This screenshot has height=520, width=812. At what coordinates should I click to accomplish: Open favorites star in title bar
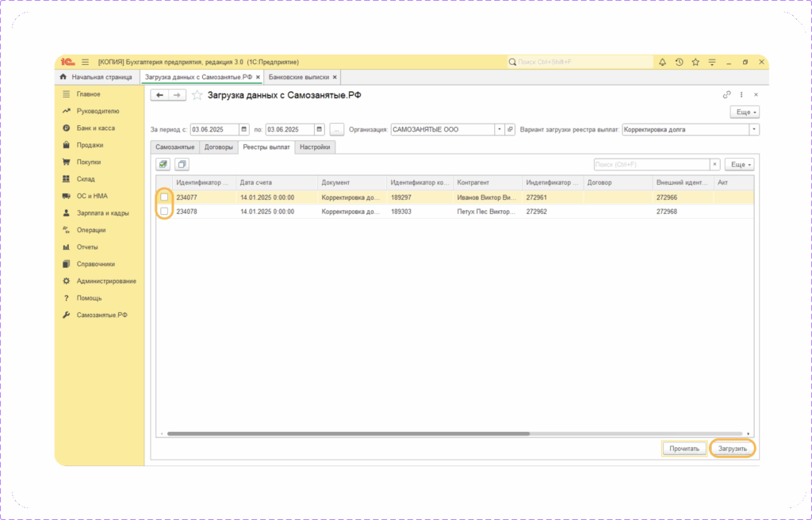(695, 62)
